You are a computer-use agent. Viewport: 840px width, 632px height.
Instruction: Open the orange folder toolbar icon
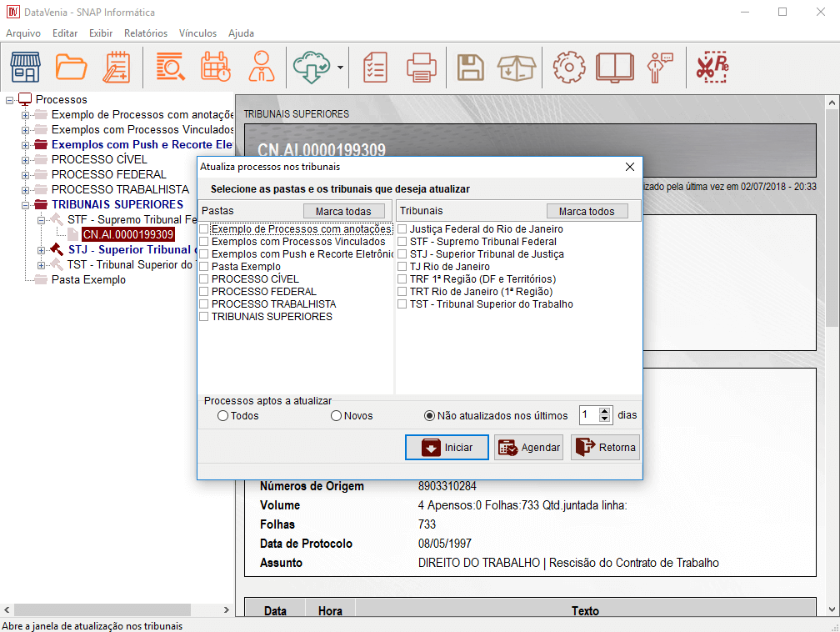pyautogui.click(x=72, y=67)
